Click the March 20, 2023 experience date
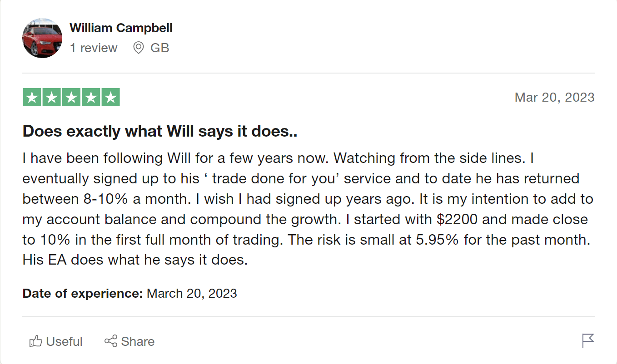 click(x=192, y=293)
